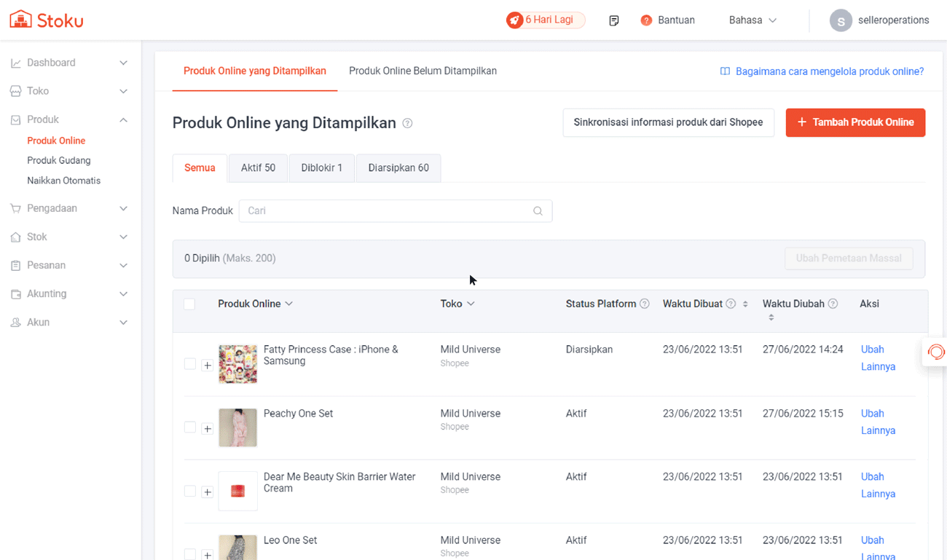
Task: Expand the Fatty Princess Case row with plus button
Action: point(208,364)
